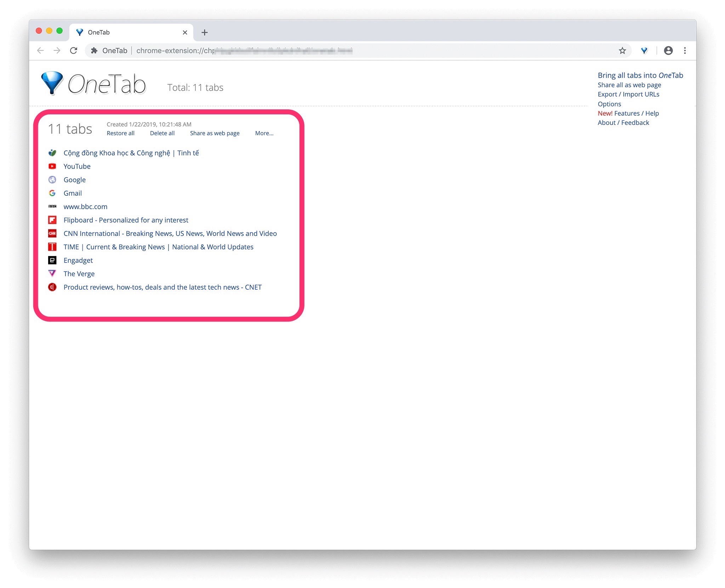Reload the page
The height and width of the screenshot is (588, 725).
pos(74,51)
